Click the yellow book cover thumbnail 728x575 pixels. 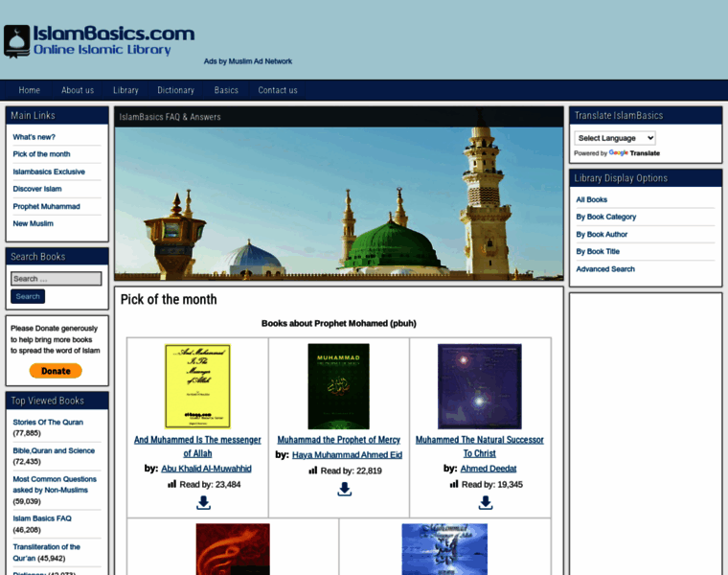pyautogui.click(x=197, y=386)
